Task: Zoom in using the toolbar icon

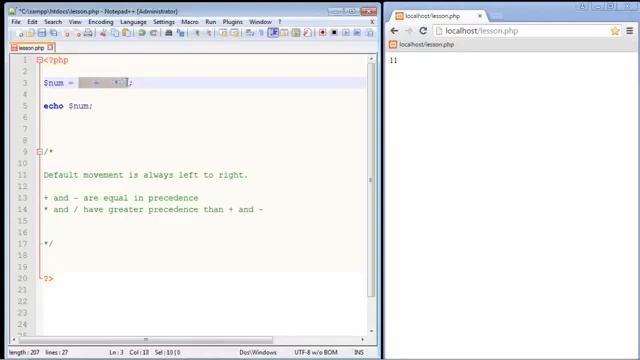Action: [197, 33]
